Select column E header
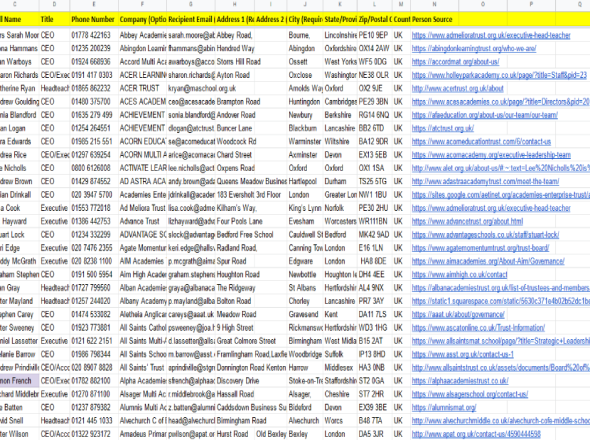 [x=94, y=4]
